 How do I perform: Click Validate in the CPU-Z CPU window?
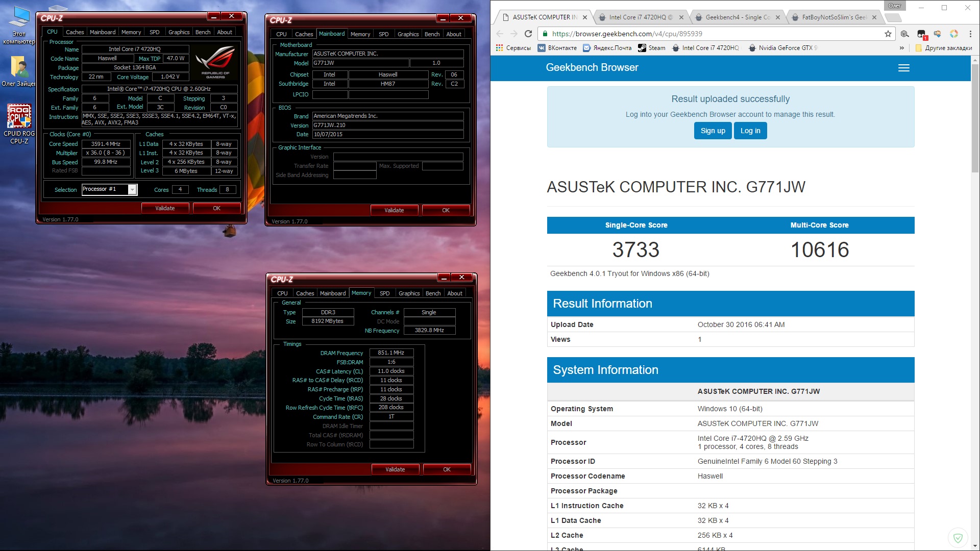click(165, 208)
